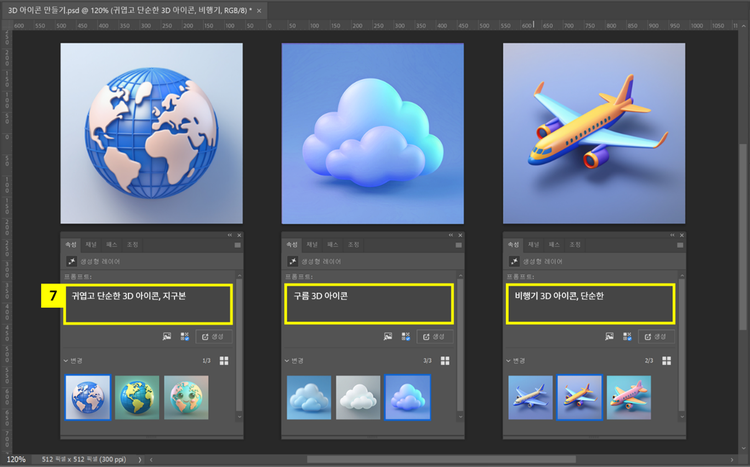Click the 512 픽셀 x 512 픽셀 status text

(x=84, y=459)
